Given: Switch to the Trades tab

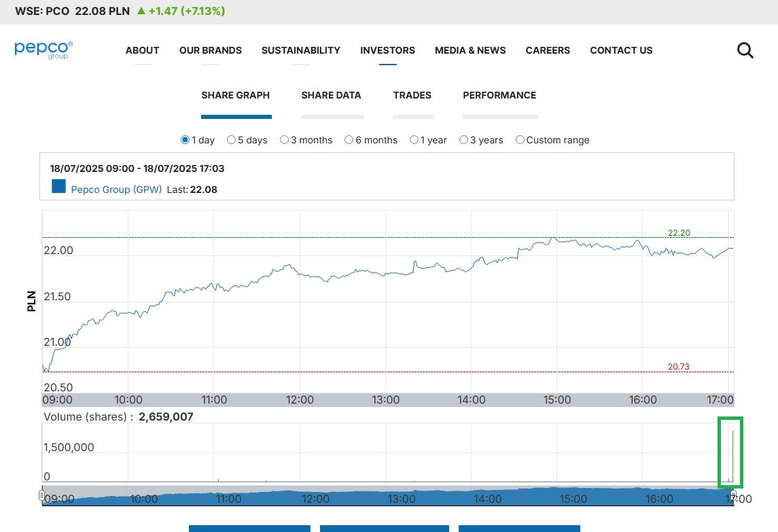Looking at the screenshot, I should tap(412, 96).
